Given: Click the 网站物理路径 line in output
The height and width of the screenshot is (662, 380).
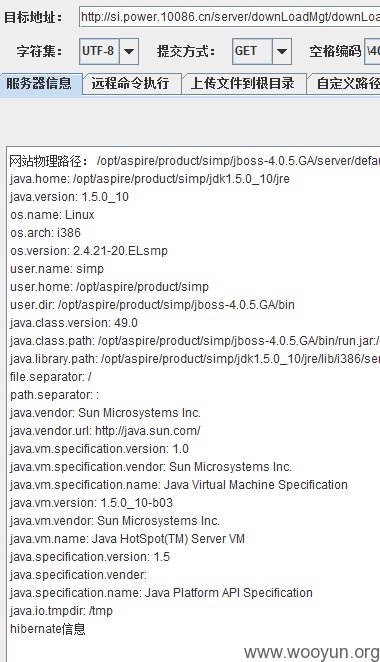Looking at the screenshot, I should [x=195, y=161].
